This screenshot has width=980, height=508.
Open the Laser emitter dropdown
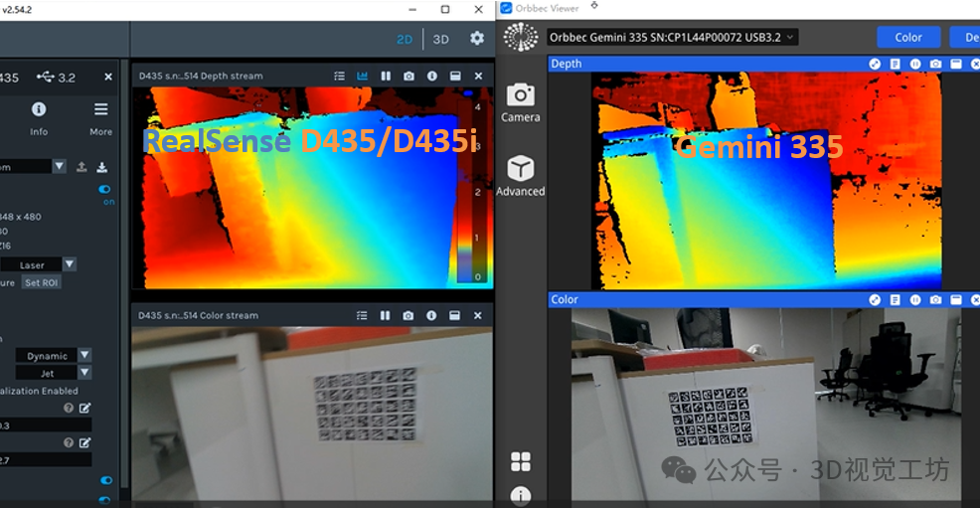tap(70, 264)
